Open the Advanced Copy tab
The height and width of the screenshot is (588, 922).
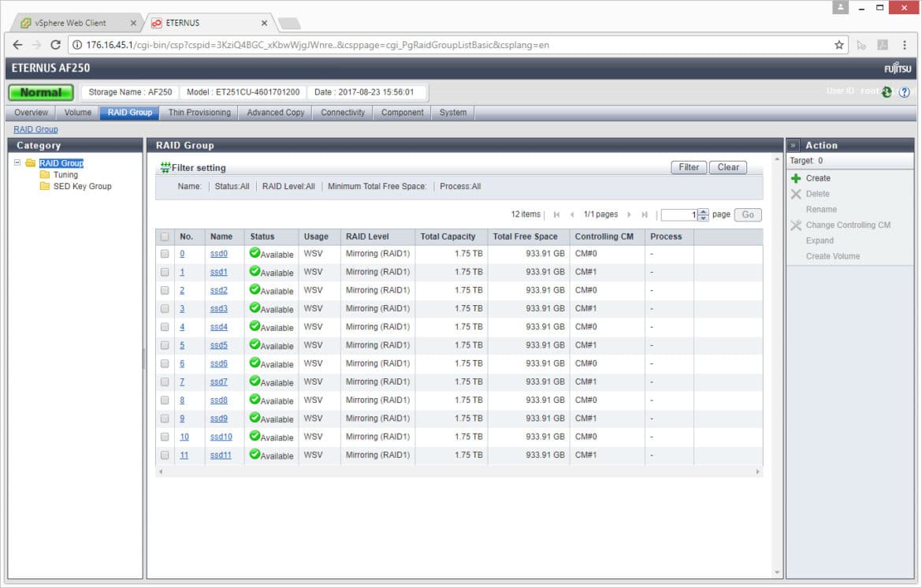point(276,112)
